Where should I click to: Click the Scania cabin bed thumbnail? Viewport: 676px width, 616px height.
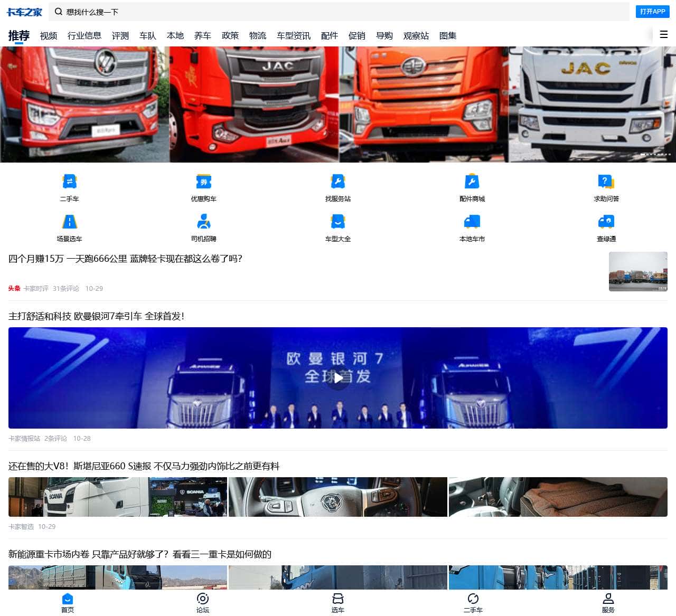558,497
